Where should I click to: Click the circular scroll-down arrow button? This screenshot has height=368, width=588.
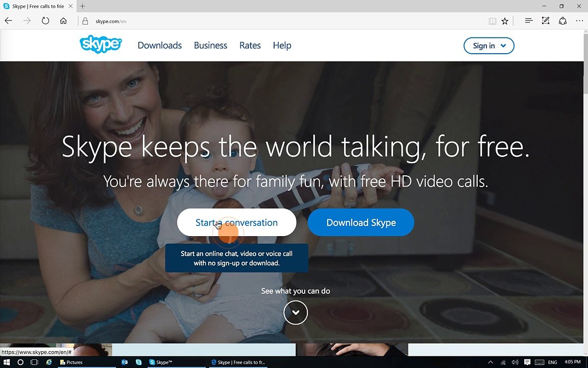(296, 312)
